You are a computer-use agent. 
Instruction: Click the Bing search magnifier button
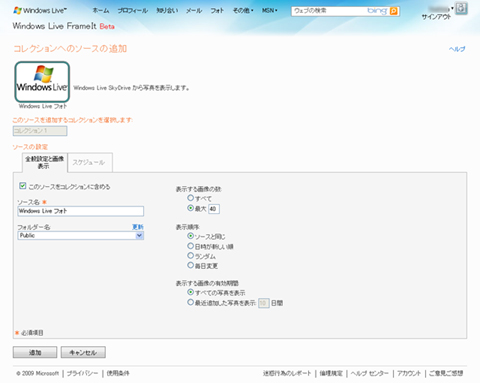(x=394, y=11)
